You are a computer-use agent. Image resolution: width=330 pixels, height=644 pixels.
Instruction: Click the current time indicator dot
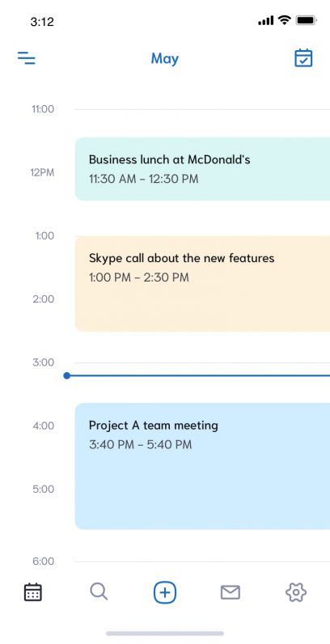click(67, 375)
